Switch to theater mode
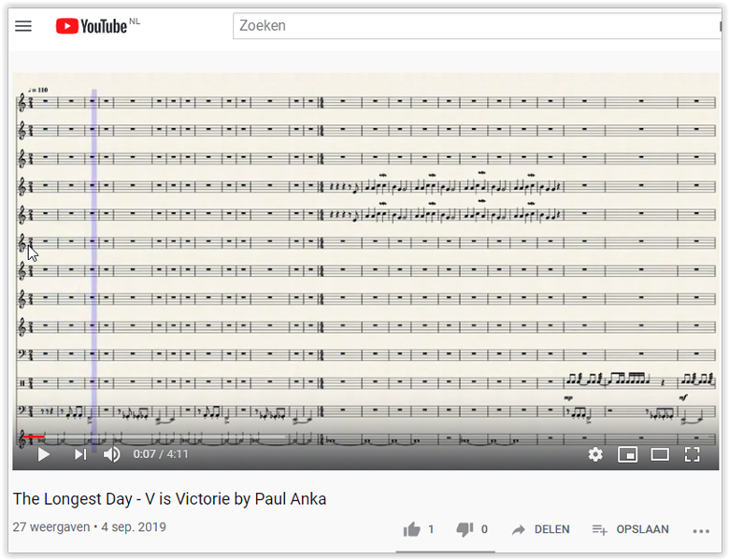 (x=660, y=454)
